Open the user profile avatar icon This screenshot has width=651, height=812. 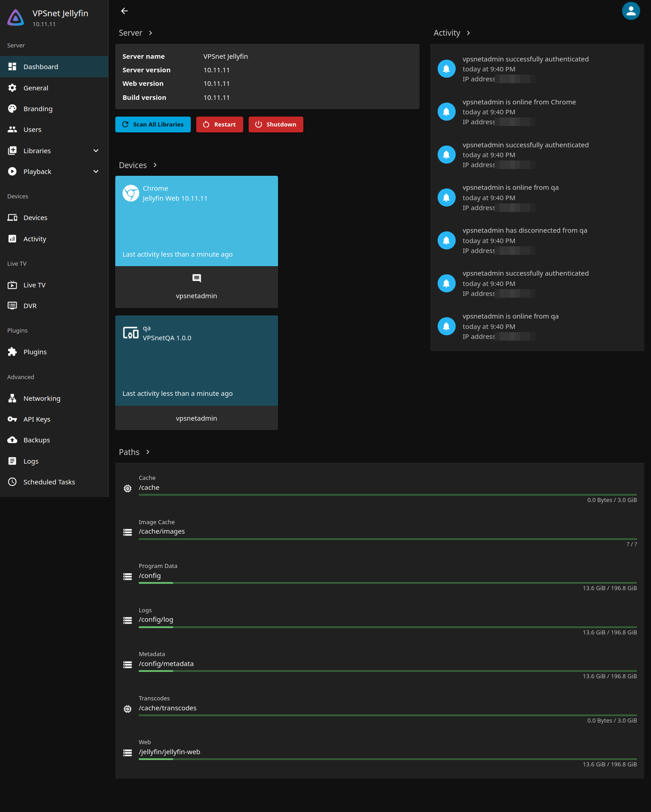(631, 11)
